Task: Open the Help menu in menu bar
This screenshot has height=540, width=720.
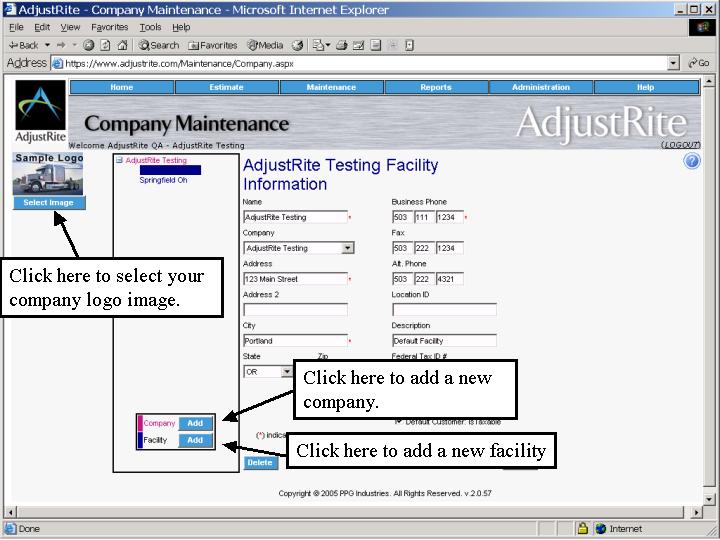Action: click(181, 27)
